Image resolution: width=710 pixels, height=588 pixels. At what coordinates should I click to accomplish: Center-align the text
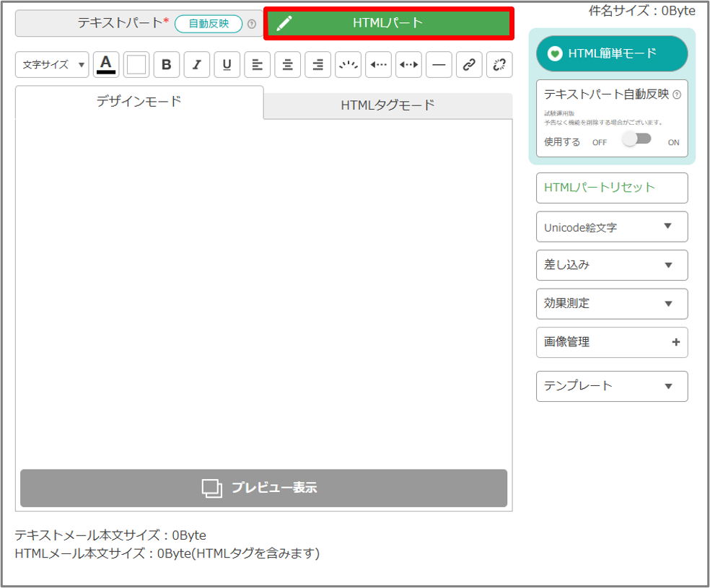tap(287, 65)
